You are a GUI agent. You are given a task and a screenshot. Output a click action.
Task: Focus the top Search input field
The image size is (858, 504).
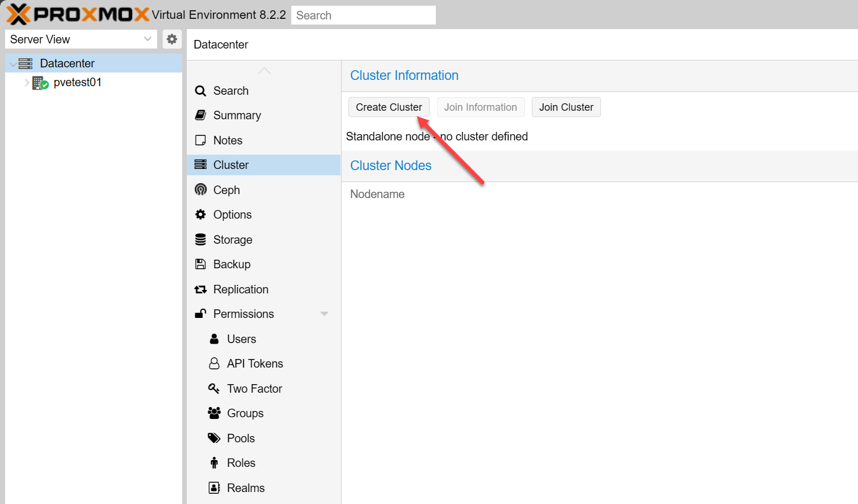coord(363,15)
